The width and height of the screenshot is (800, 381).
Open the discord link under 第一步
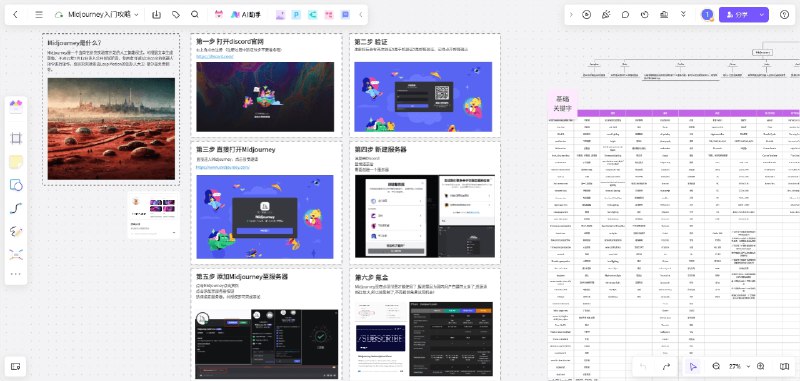[x=215, y=57]
